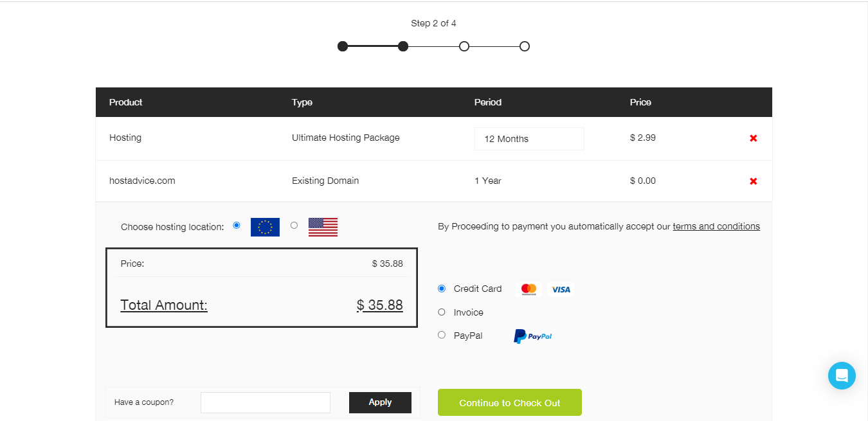Viewport: 868px width, 421px height.
Task: Remove hostadvice.com row with red X
Action: [754, 181]
